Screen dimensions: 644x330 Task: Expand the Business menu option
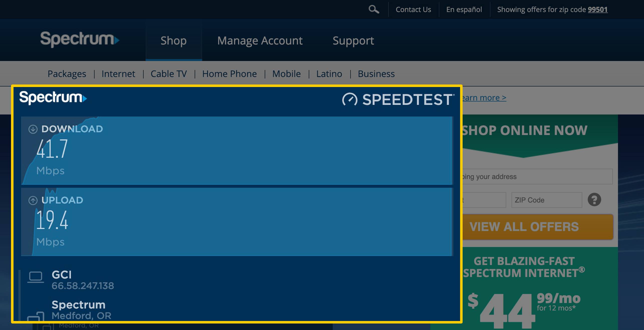coord(376,73)
